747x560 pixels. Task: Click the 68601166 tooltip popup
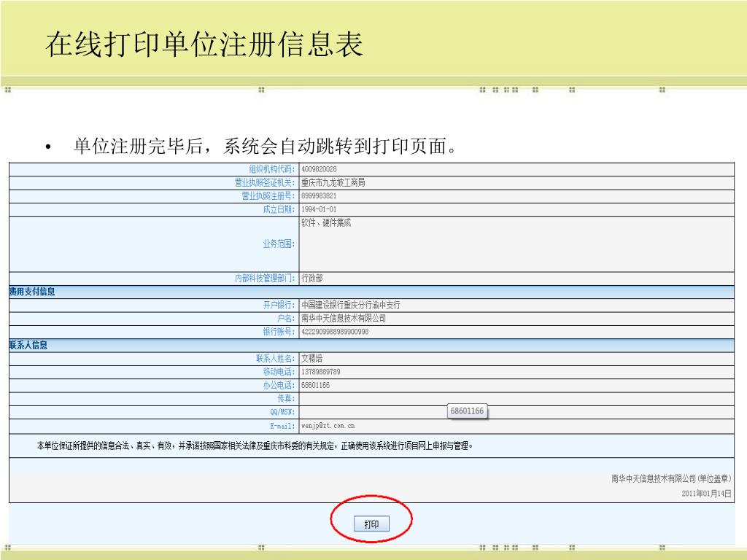pyautogui.click(x=467, y=411)
